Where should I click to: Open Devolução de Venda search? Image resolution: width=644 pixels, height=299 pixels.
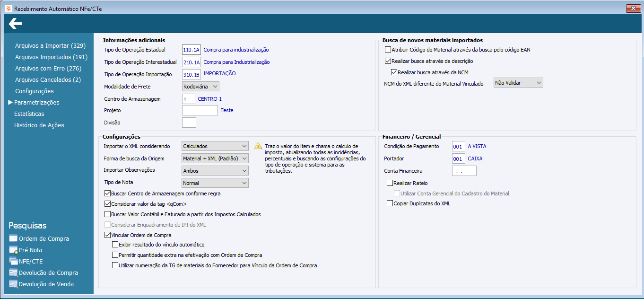46,284
